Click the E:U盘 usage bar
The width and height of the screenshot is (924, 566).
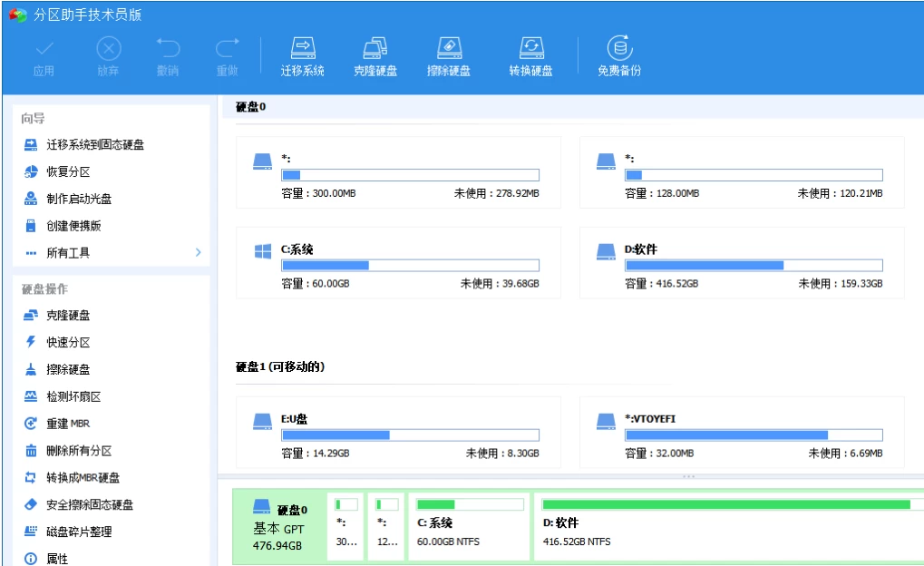[410, 435]
